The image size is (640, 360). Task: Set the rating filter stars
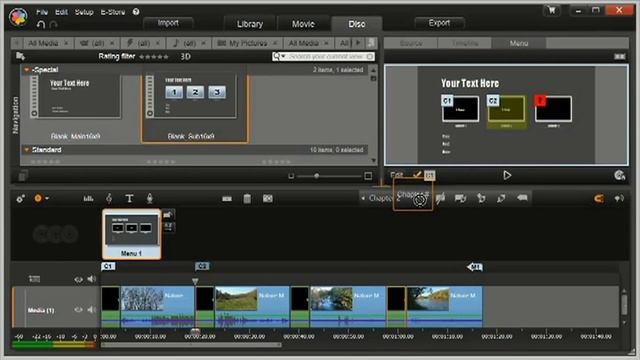[x=154, y=57]
